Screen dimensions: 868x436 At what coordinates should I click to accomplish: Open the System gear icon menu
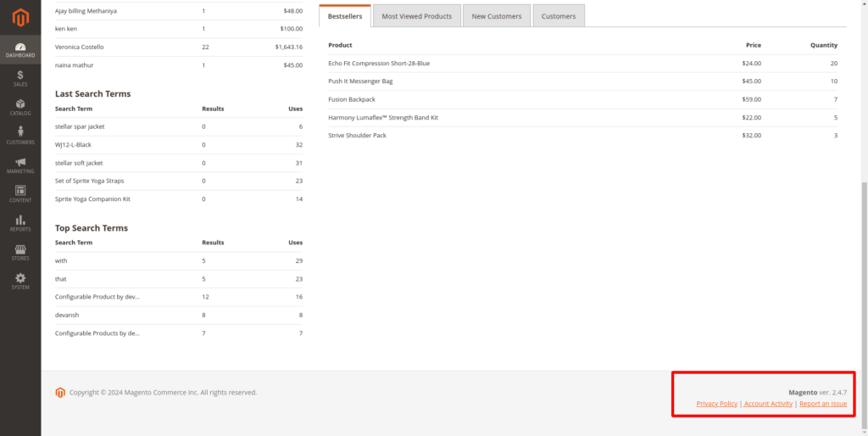20,282
